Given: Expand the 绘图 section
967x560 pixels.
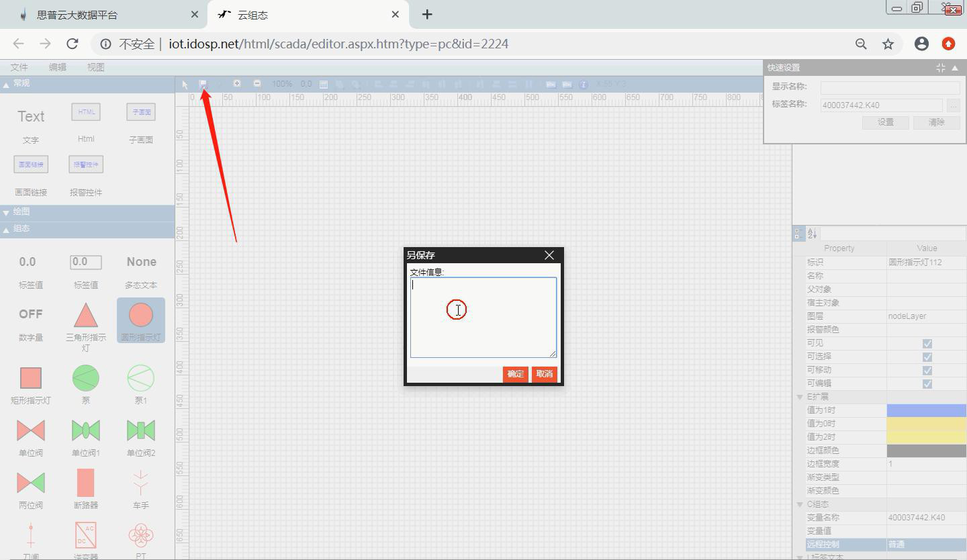Looking at the screenshot, I should coord(7,212).
